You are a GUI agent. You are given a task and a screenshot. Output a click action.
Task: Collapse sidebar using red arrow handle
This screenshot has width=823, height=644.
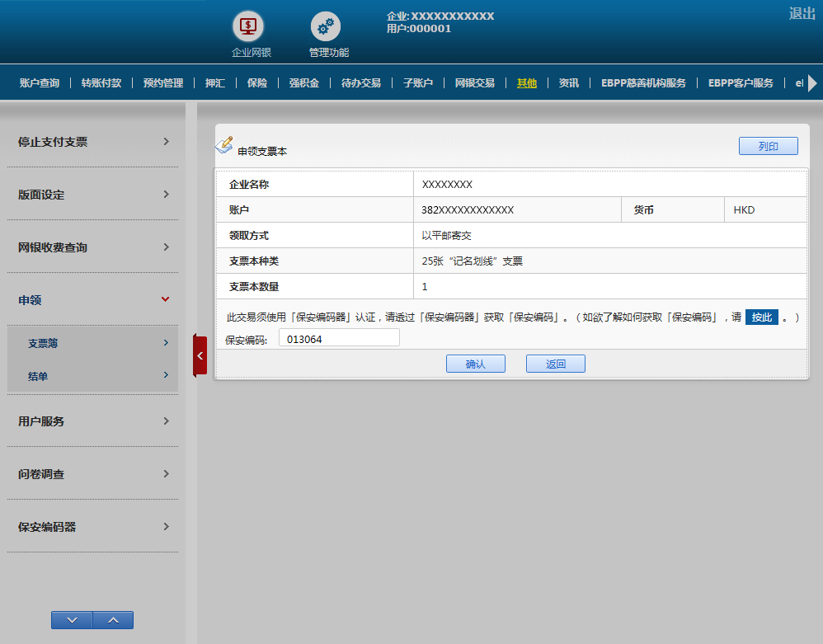tap(200, 355)
